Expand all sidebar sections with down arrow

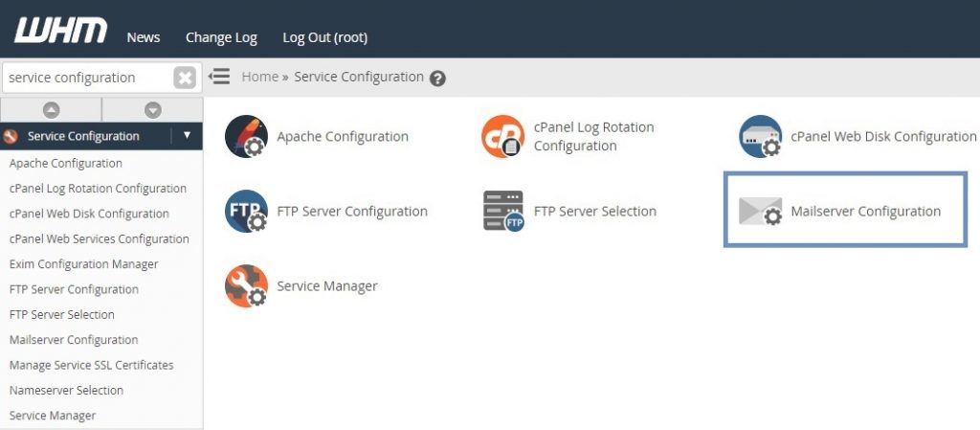pos(152,110)
